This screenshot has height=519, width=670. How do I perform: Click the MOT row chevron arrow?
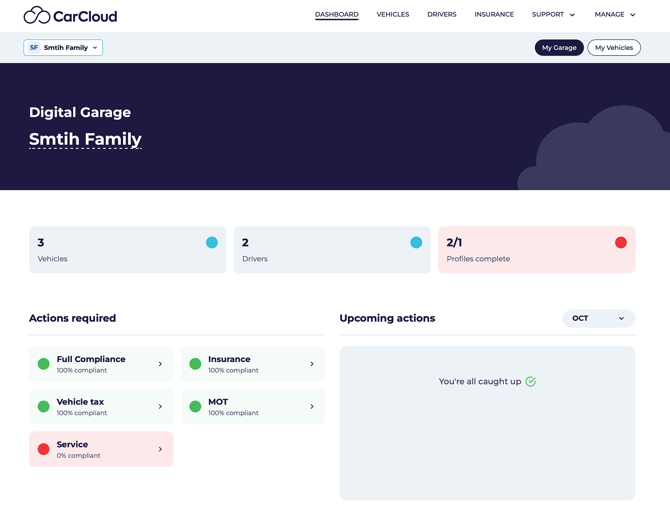click(312, 407)
